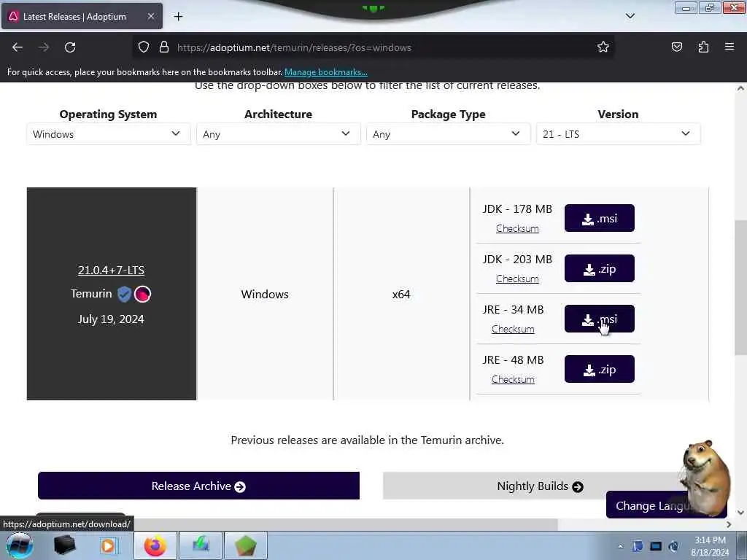Open Manage bookmarks link
Viewport: 747px width, 560px height.
[x=326, y=72]
